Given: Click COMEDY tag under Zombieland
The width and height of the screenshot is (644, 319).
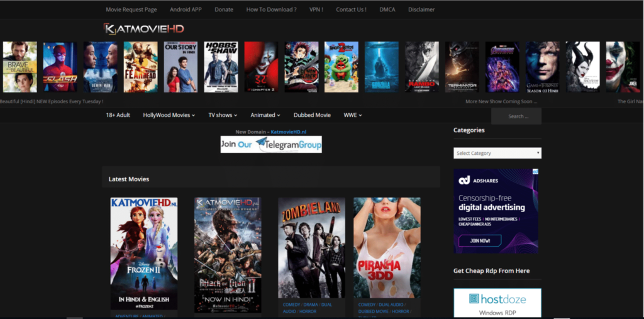Looking at the screenshot, I should click(292, 305).
